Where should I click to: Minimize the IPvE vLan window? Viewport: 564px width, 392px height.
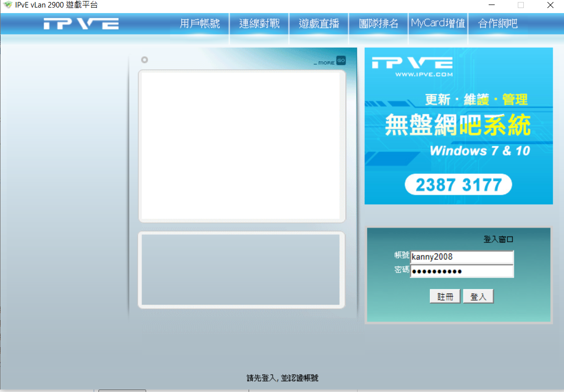click(x=492, y=5)
